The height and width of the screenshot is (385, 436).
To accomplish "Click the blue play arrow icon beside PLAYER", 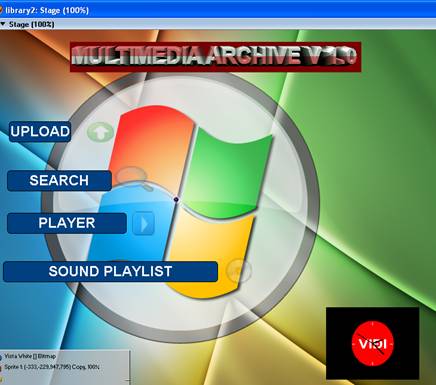I will coord(143,223).
